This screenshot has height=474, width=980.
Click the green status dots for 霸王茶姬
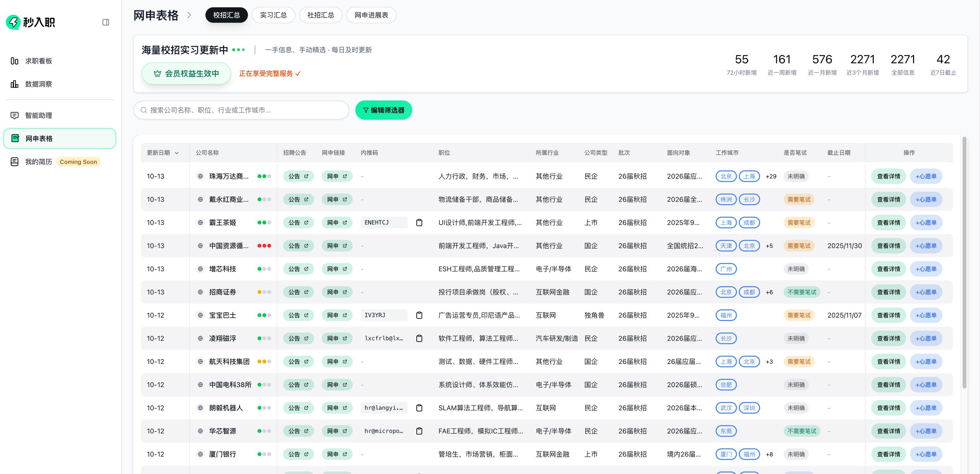(x=264, y=223)
